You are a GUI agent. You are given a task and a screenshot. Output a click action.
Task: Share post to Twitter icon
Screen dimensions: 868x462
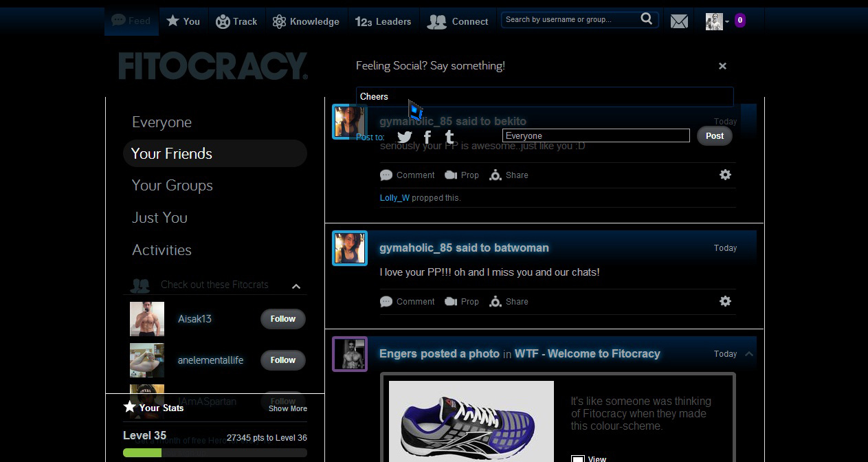(405, 137)
